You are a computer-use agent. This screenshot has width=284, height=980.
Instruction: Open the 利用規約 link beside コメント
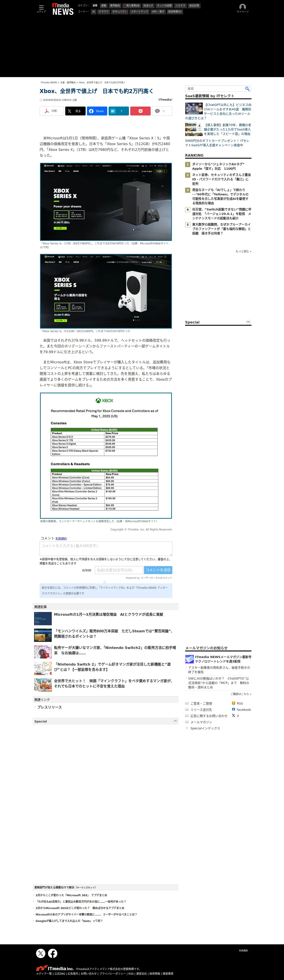[x=61, y=538]
